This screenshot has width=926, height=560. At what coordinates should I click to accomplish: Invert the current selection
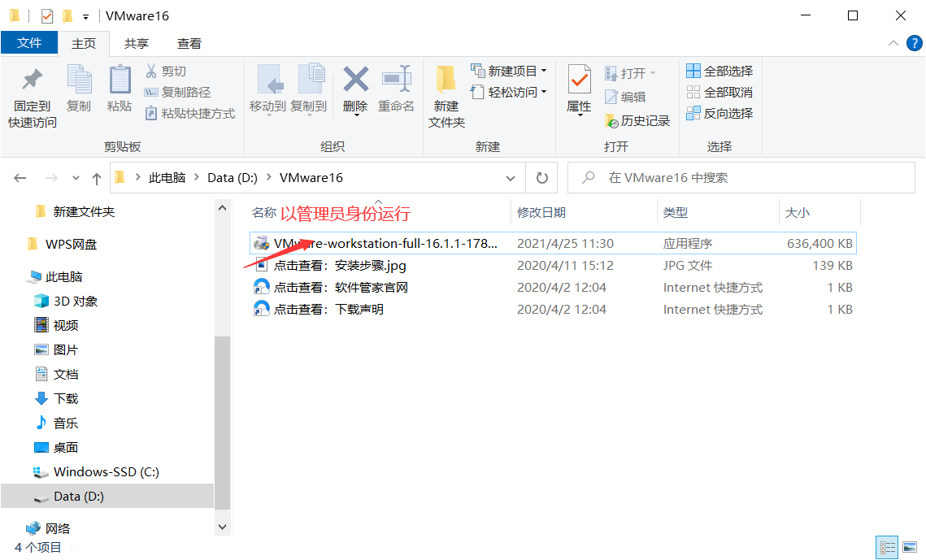pos(719,113)
